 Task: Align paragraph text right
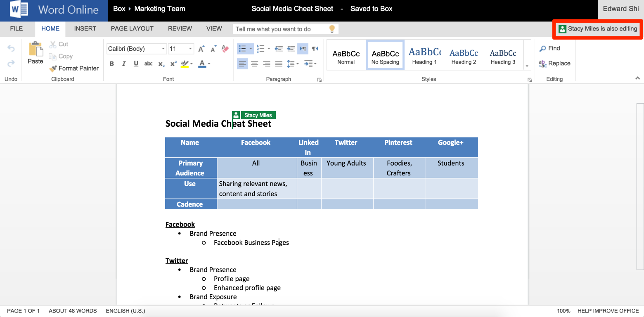(267, 64)
